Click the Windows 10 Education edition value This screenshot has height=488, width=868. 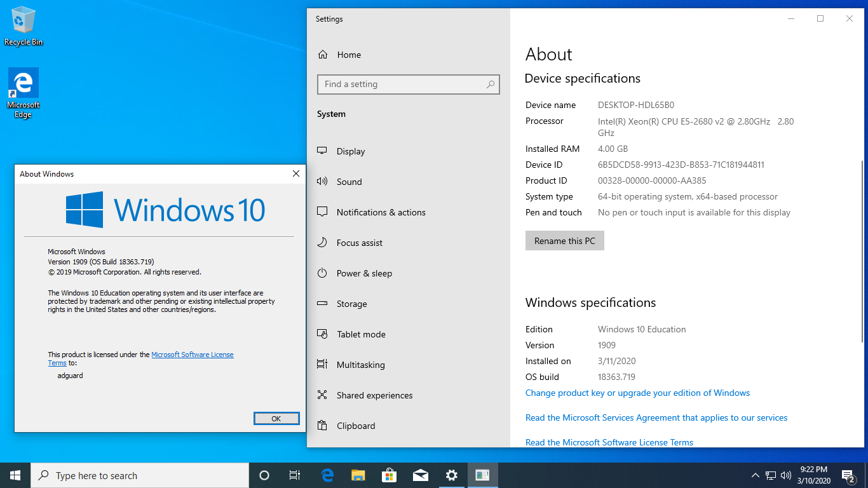tap(642, 329)
